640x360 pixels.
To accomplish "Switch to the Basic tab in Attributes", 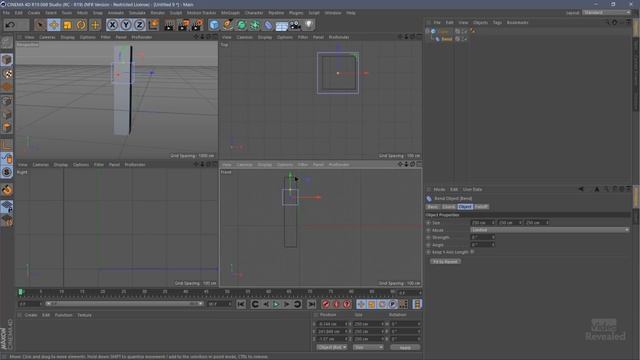I will point(433,207).
